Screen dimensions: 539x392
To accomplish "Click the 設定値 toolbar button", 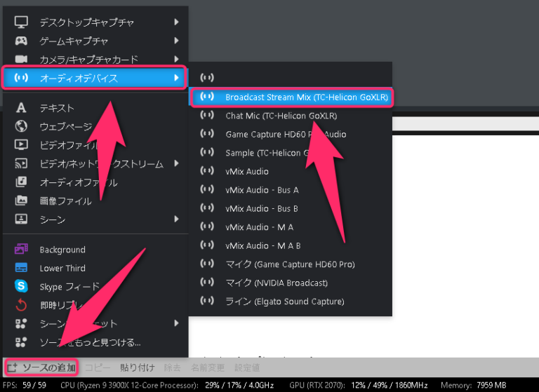I will (247, 367).
